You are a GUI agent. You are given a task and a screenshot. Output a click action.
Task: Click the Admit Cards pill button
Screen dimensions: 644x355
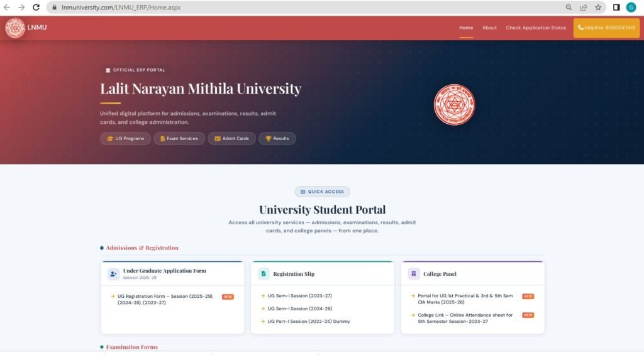pyautogui.click(x=231, y=138)
